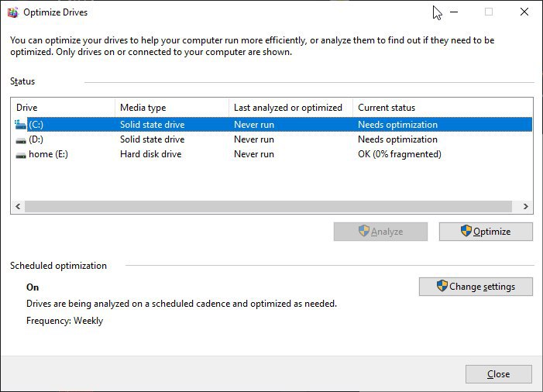Select the home (E:) drive icon
Viewport: 543px width, 392px height.
pos(21,155)
